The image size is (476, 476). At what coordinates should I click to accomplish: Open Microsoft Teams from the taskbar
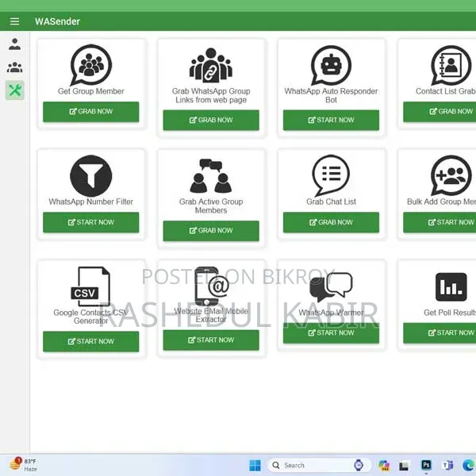pyautogui.click(x=447, y=465)
